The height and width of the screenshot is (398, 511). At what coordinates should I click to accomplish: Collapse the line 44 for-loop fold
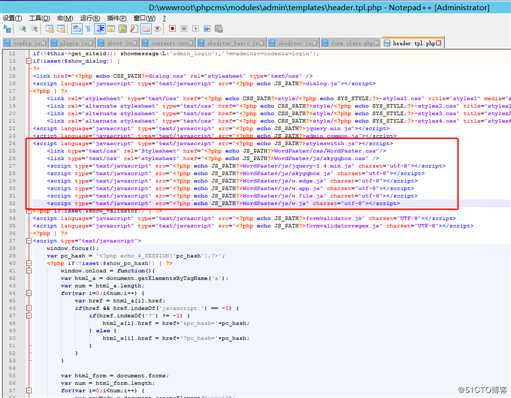[x=29, y=293]
